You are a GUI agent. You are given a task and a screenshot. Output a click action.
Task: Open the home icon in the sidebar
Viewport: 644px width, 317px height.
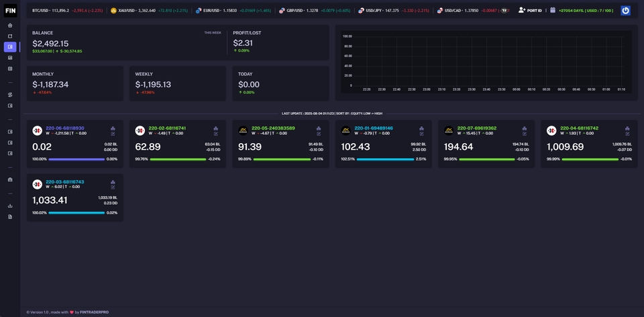(x=10, y=26)
